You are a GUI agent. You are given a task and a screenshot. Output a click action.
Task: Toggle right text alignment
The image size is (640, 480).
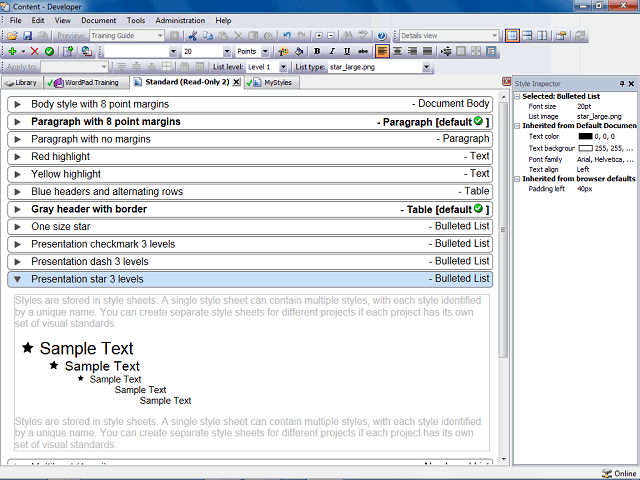point(412,51)
